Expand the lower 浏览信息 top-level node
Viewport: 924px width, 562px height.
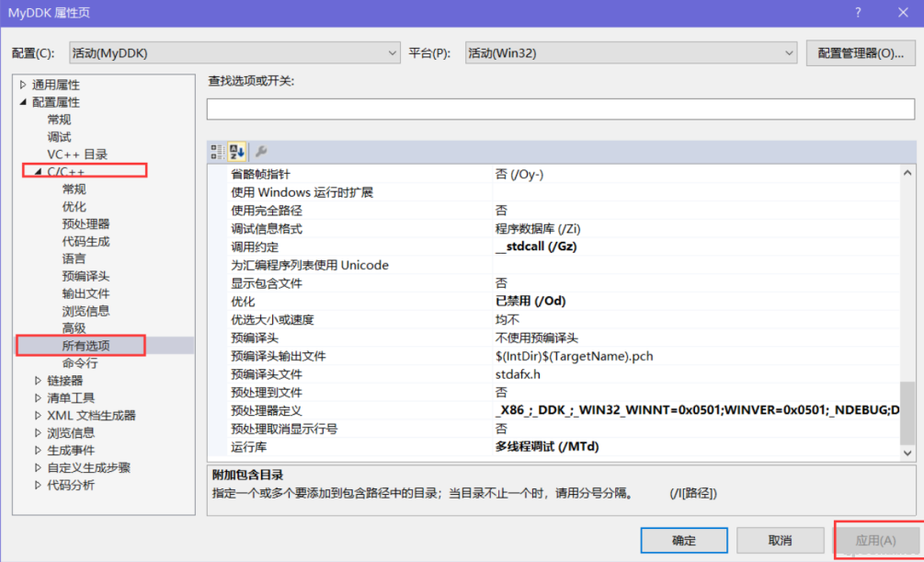pyautogui.click(x=39, y=433)
